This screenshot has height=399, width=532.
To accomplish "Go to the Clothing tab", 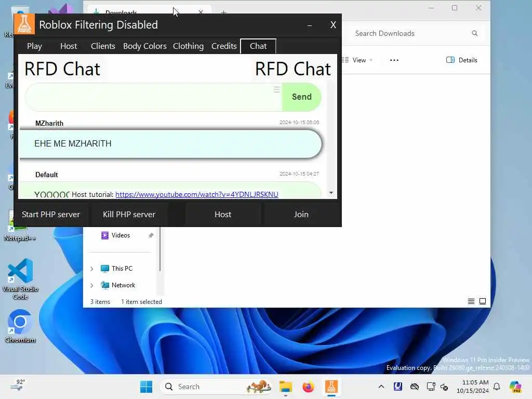I will click(188, 46).
